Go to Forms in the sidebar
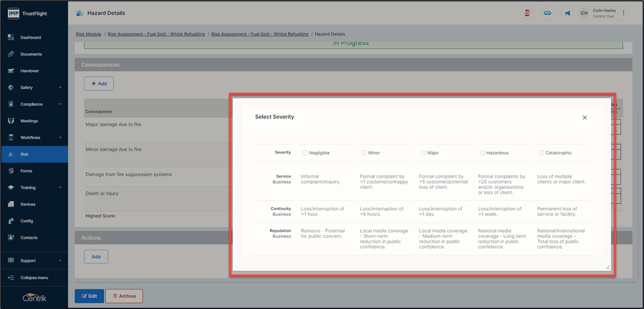The height and width of the screenshot is (309, 644). (x=26, y=171)
